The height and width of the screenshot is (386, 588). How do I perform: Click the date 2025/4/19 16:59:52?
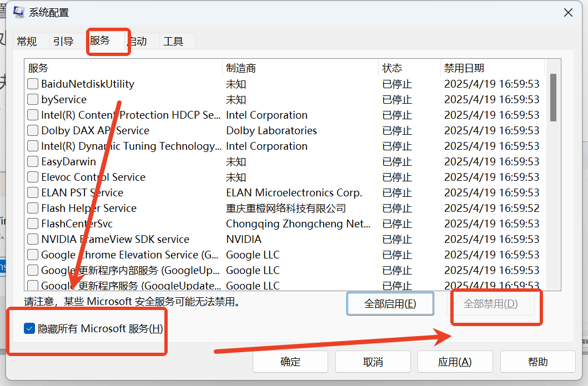point(491,208)
